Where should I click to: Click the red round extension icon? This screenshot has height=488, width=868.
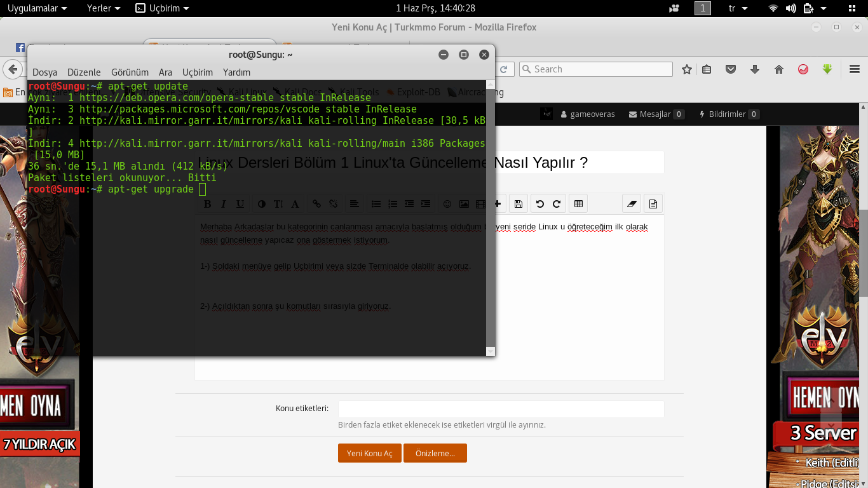click(803, 69)
